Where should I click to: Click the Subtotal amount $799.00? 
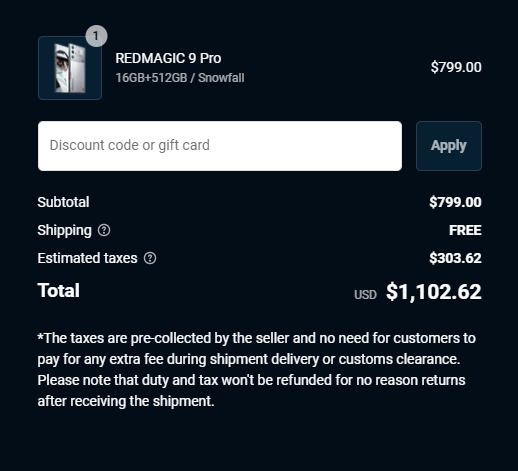455,202
